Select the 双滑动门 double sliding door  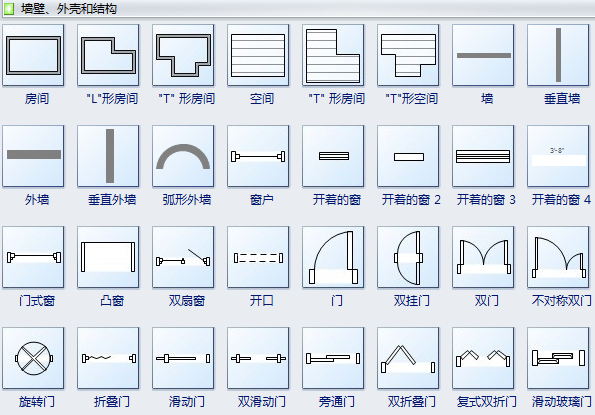[258, 358]
